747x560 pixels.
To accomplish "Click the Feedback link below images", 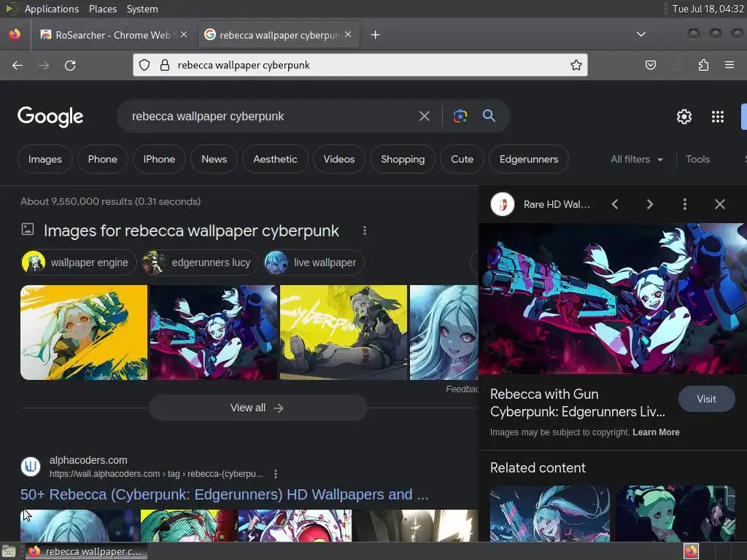I will click(462, 389).
